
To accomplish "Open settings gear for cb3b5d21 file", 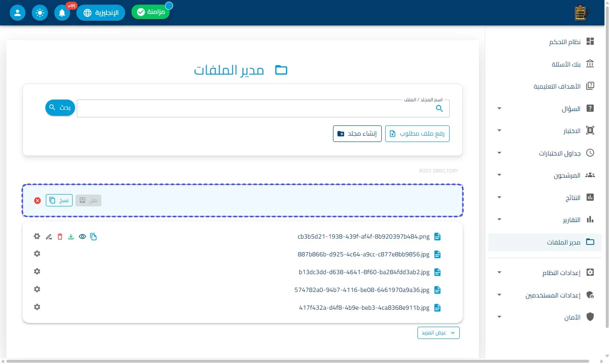I will coord(37,236).
